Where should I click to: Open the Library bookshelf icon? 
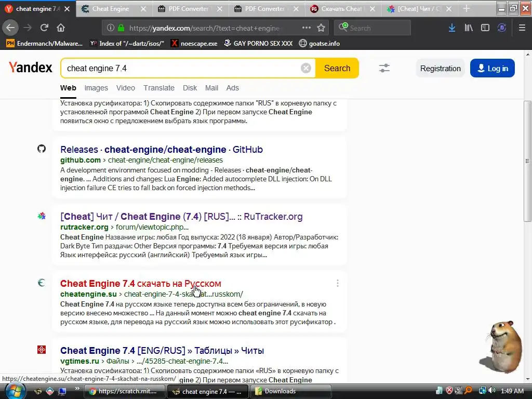[x=469, y=28]
